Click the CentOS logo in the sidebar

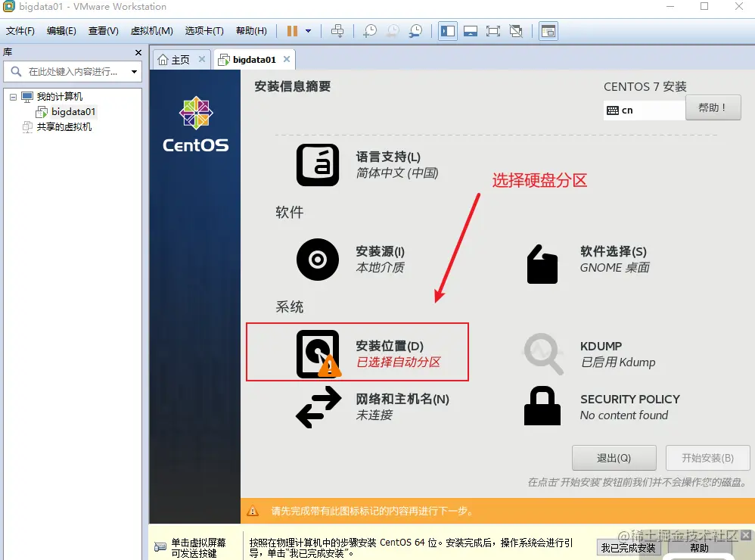coord(195,124)
